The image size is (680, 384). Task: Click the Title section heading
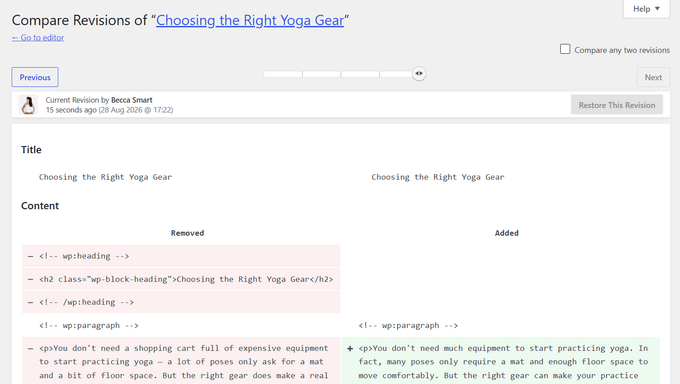[x=31, y=150]
